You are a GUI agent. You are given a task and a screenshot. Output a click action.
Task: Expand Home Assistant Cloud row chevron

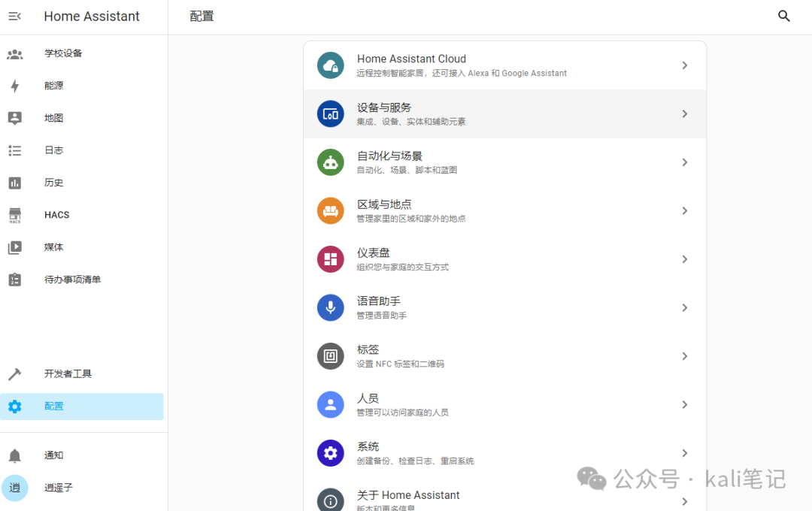[x=685, y=65]
